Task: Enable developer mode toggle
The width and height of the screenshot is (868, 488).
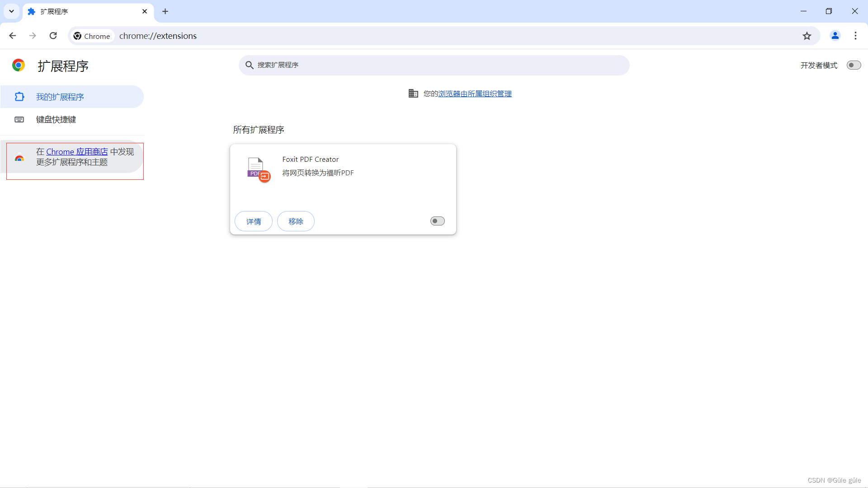Action: (854, 65)
